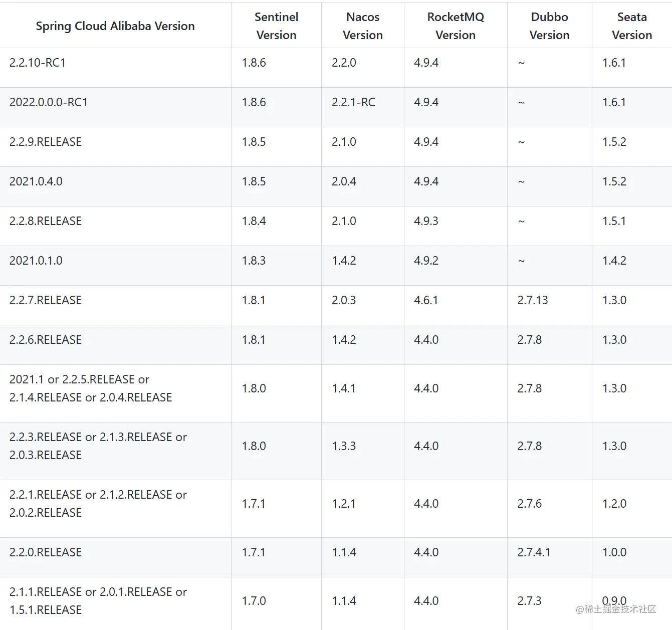Click Sentinel 1.8.5 in 2021.0.4.0 row
The width and height of the screenshot is (672, 630).
[254, 181]
